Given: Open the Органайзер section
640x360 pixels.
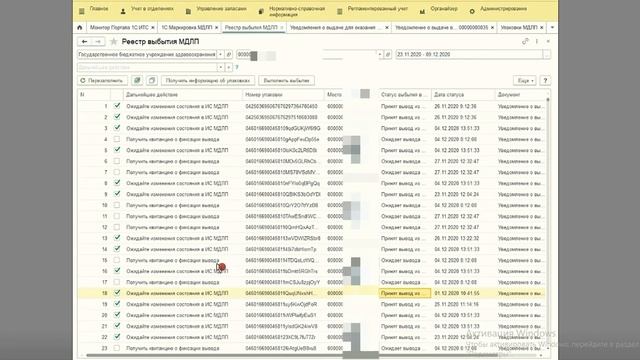Looking at the screenshot, I should [x=439, y=9].
